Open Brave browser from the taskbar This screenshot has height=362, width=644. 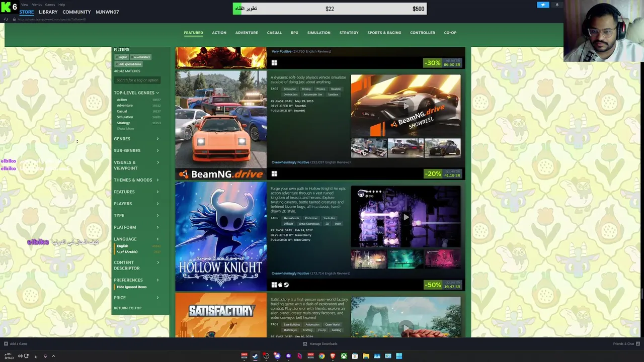click(333, 356)
